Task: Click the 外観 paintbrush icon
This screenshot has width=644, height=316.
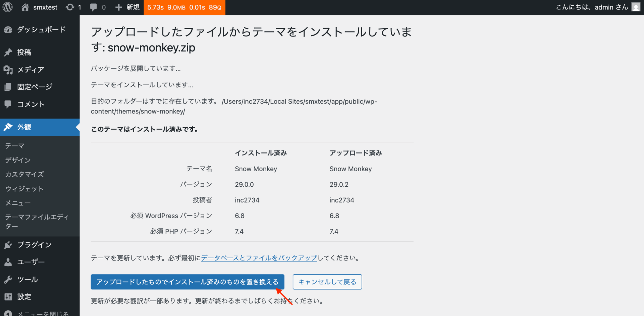Action: (8, 127)
